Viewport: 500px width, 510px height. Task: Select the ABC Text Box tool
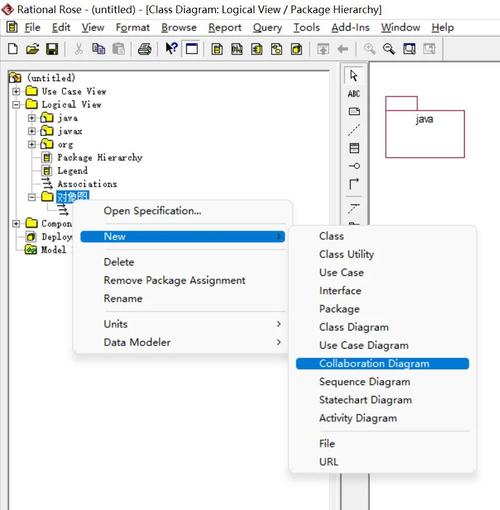(x=354, y=94)
